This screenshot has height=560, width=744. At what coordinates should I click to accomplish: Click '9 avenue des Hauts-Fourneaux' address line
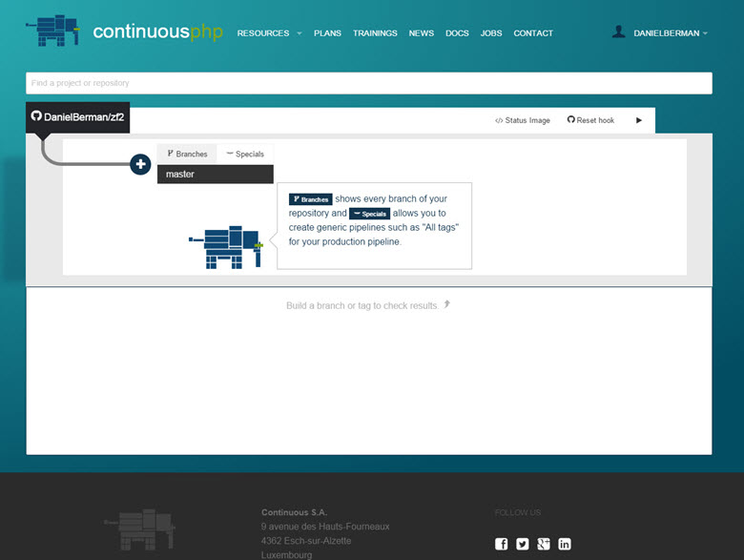click(325, 527)
